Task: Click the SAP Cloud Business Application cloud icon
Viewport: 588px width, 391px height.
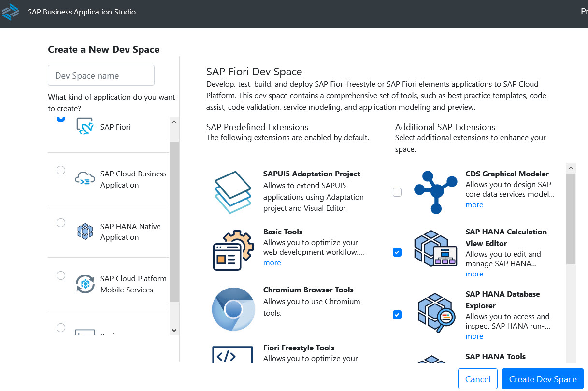Action: (85, 178)
